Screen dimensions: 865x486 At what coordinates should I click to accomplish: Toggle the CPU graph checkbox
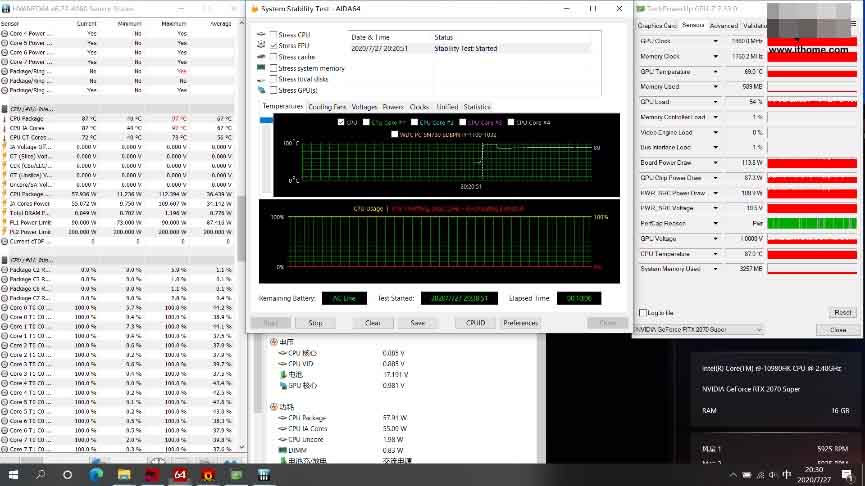pyautogui.click(x=340, y=122)
